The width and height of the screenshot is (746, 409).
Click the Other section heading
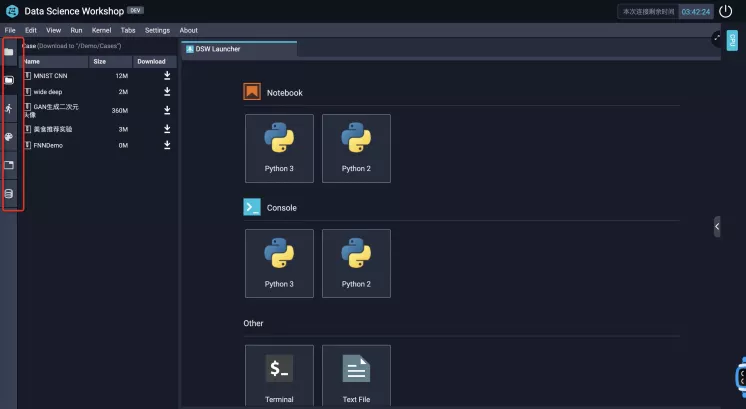coord(253,323)
